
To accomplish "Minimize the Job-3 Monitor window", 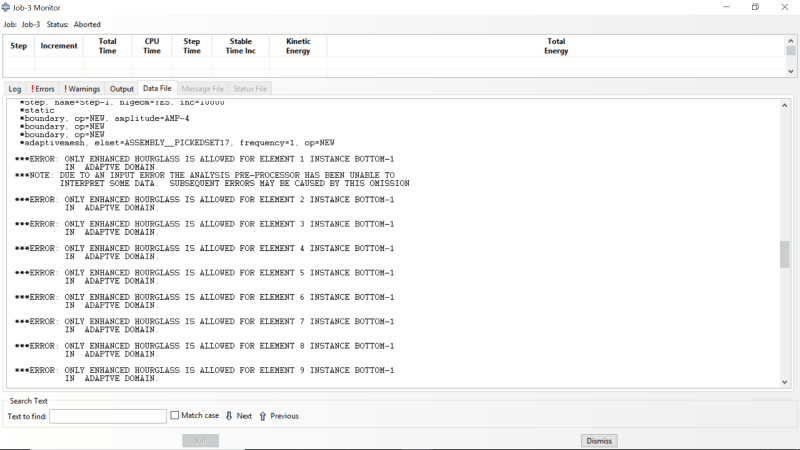I will (727, 7).
